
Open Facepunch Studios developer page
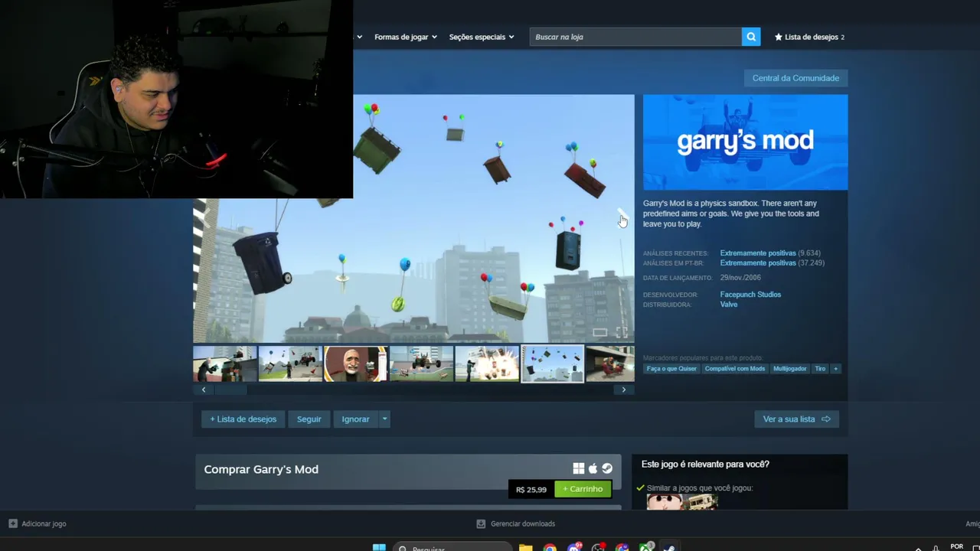(x=750, y=295)
